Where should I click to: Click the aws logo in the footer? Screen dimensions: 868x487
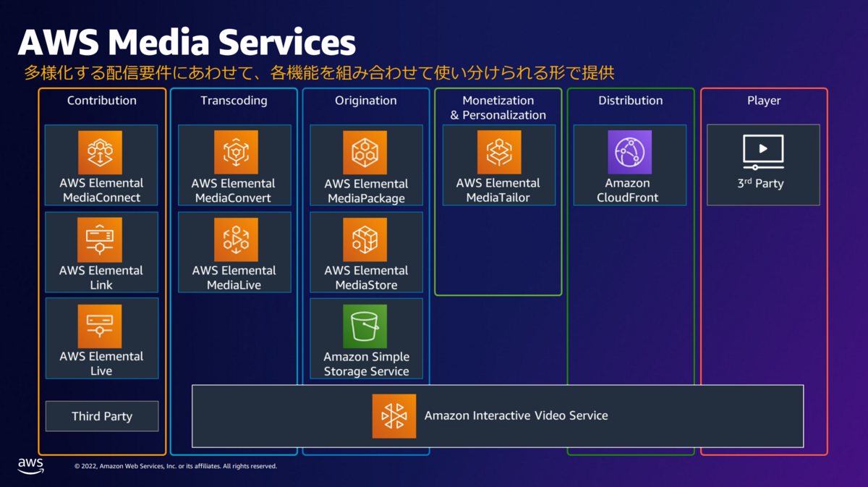click(30, 465)
